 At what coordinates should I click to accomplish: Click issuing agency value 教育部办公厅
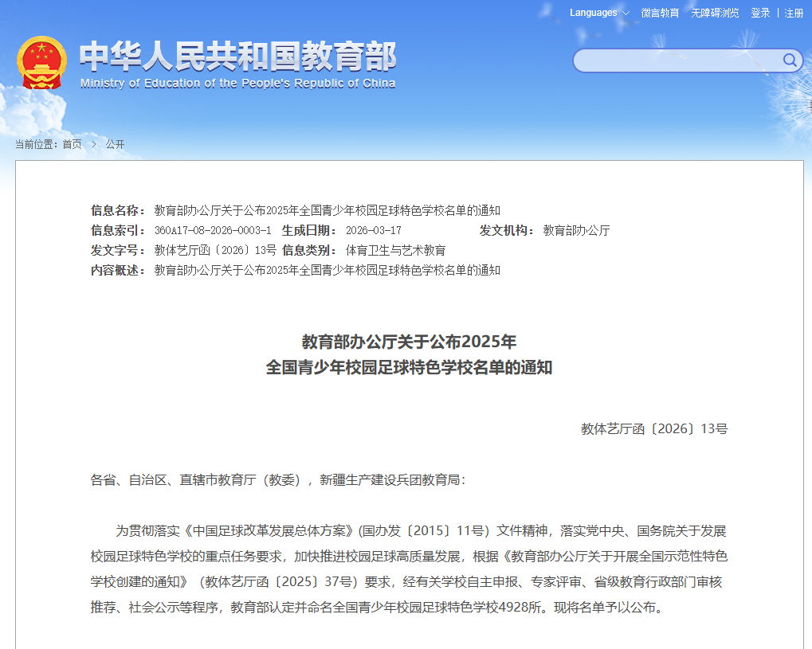576,230
